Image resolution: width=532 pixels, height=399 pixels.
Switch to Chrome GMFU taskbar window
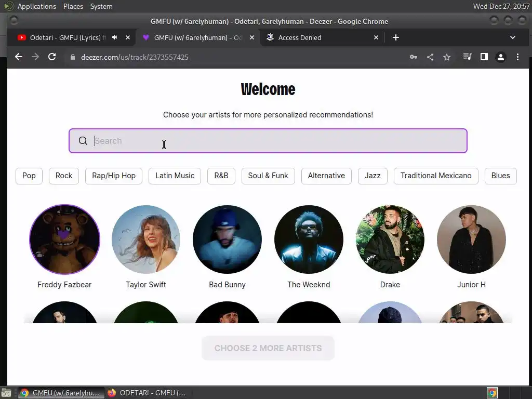point(60,393)
